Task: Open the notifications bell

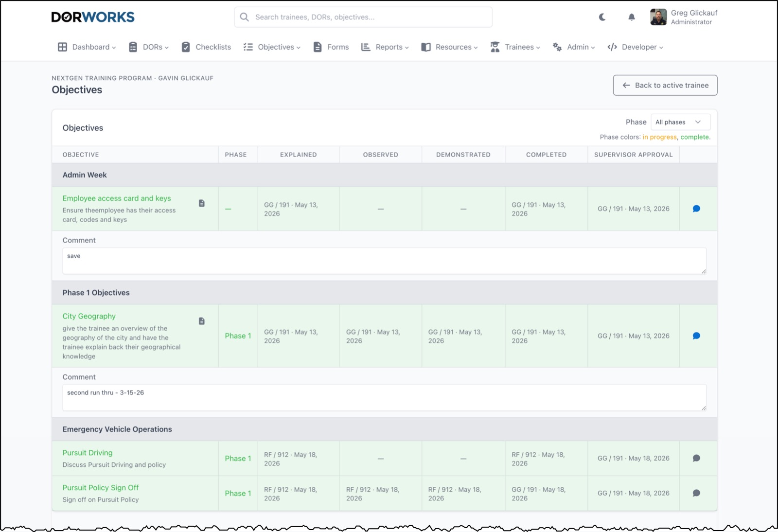Action: pos(631,17)
